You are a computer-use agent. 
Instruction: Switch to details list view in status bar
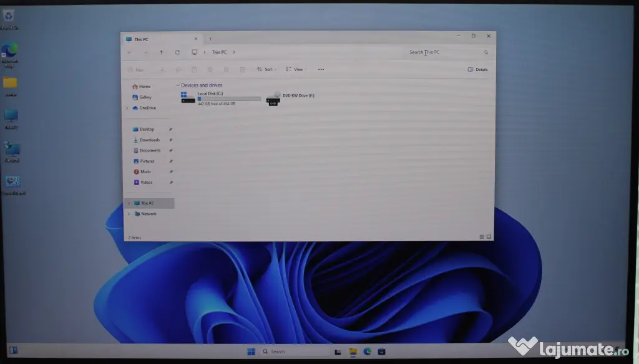pyautogui.click(x=482, y=237)
